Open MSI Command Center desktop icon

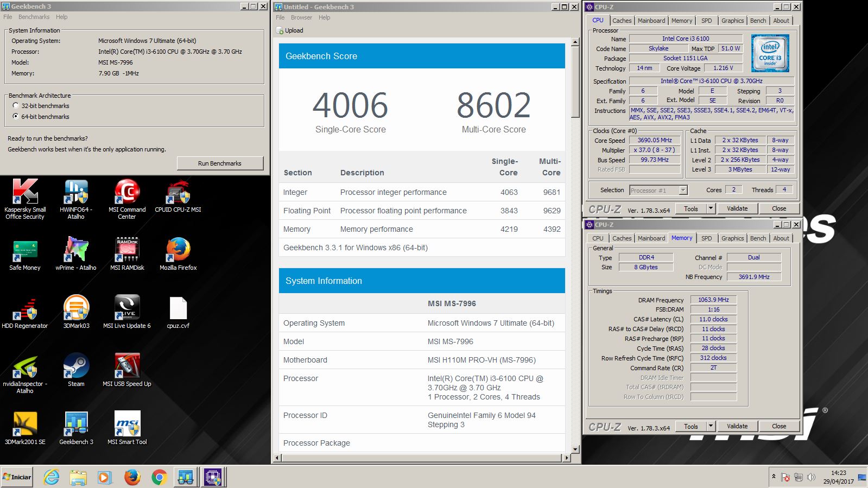pos(127,199)
